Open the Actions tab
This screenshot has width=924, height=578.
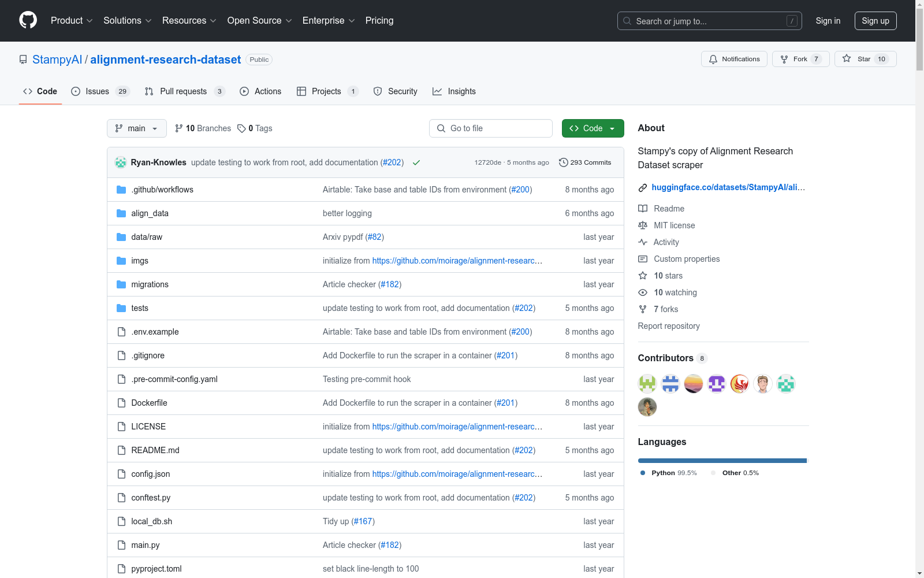[x=260, y=91]
